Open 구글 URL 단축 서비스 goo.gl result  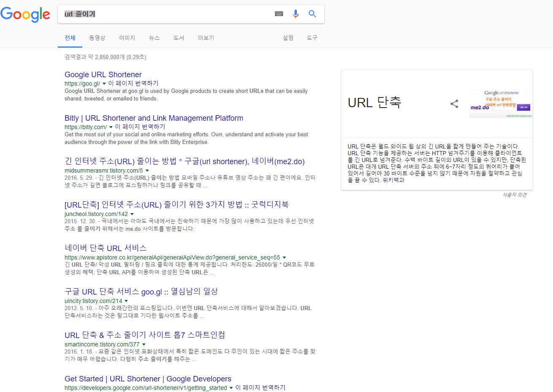141,292
